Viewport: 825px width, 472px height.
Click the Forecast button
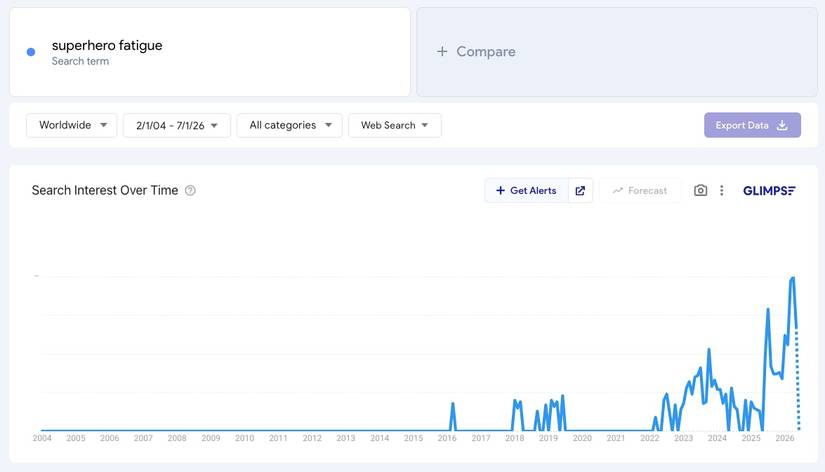(640, 190)
